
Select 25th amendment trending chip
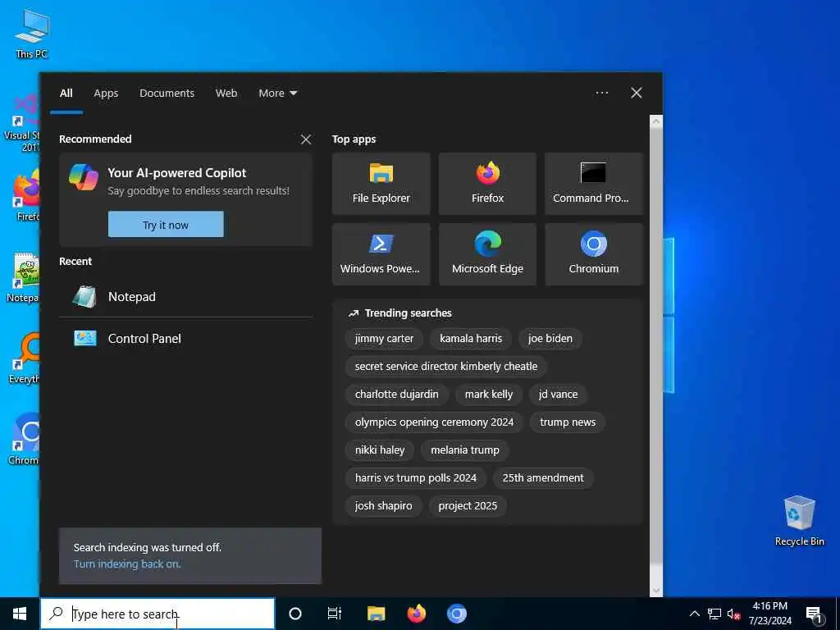[543, 478]
